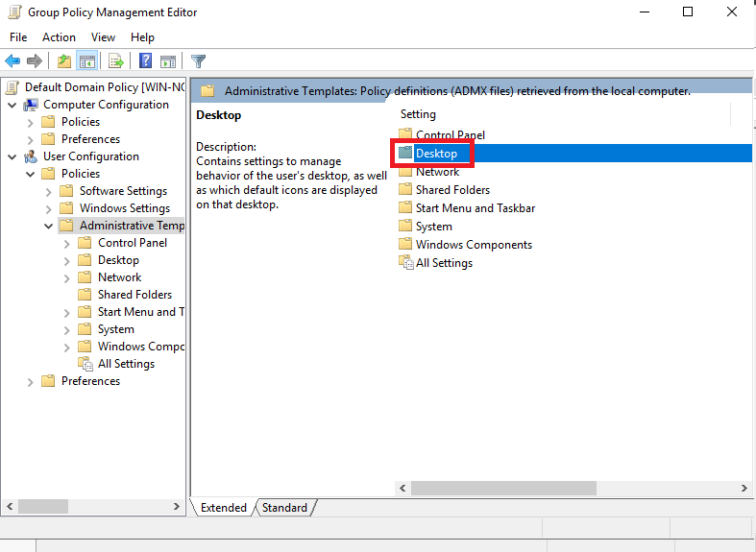Expand Network tree node

coord(67,278)
